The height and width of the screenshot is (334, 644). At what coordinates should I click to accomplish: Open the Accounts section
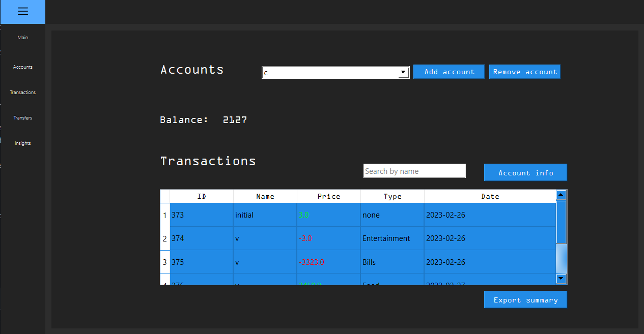(x=22, y=67)
